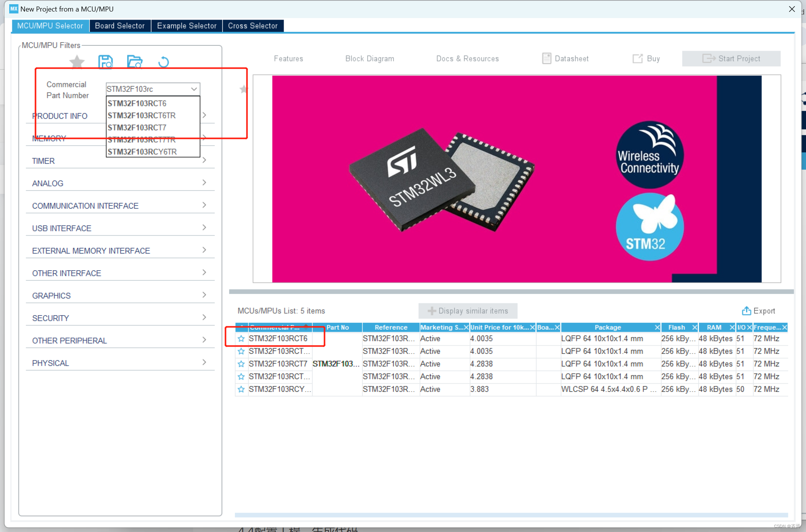The width and height of the screenshot is (806, 532).
Task: Click the Buy icon in the top bar
Action: pos(638,58)
